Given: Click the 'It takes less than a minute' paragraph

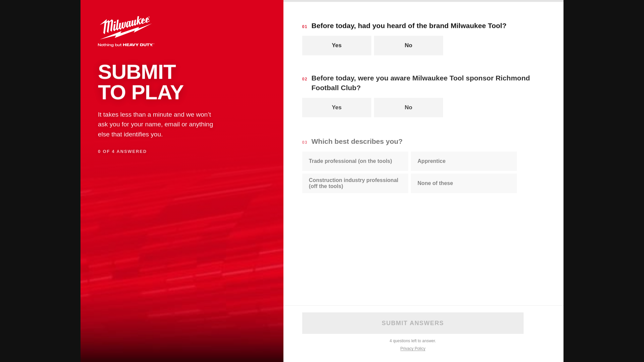Looking at the screenshot, I should tap(156, 124).
